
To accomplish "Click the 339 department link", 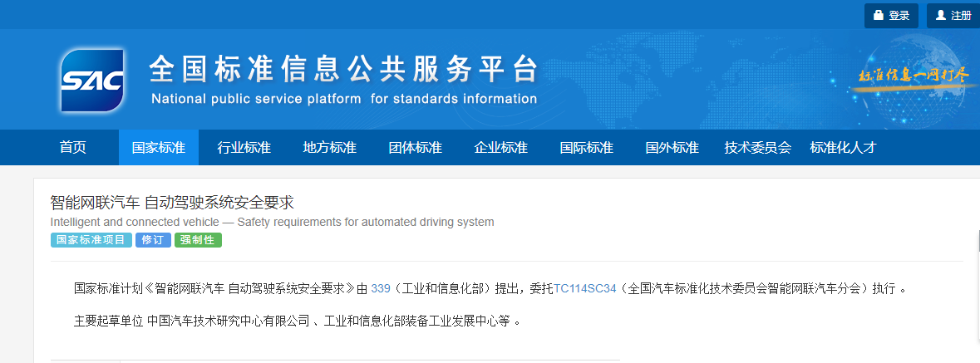I will [x=380, y=289].
